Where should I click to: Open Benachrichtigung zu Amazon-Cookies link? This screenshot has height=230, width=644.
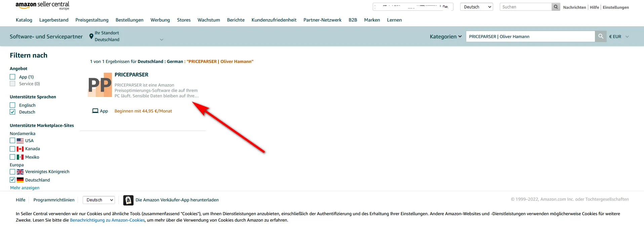click(107, 220)
